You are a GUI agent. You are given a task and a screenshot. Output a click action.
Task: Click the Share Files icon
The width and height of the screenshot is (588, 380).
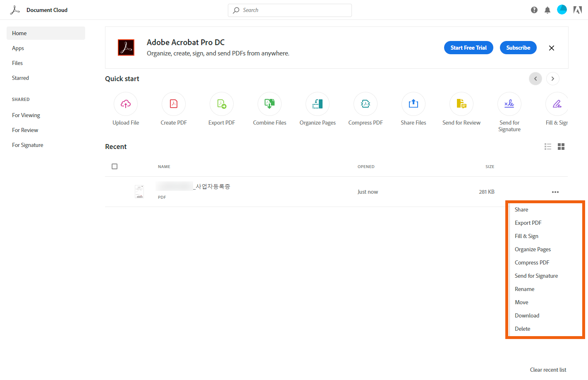[x=414, y=104]
